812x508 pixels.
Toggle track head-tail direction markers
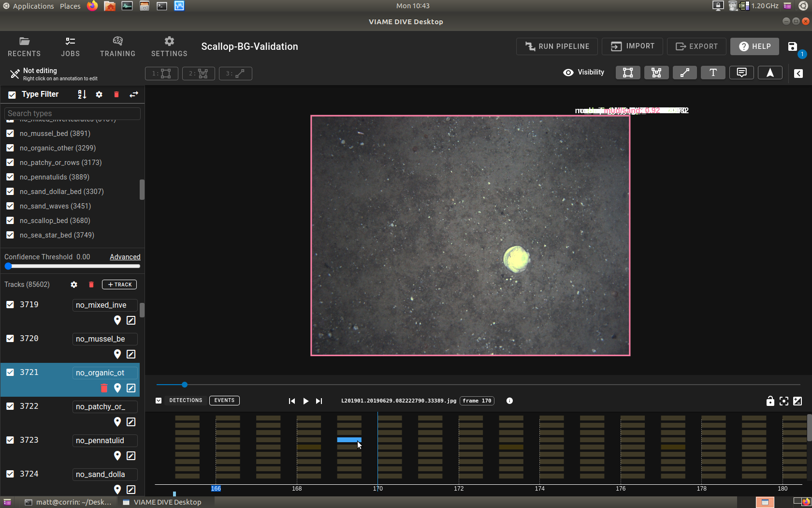pos(770,73)
